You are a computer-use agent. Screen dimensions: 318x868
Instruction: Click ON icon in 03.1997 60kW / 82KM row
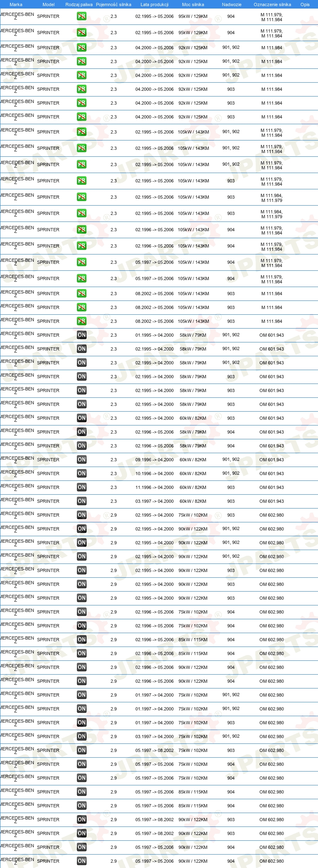point(82,501)
